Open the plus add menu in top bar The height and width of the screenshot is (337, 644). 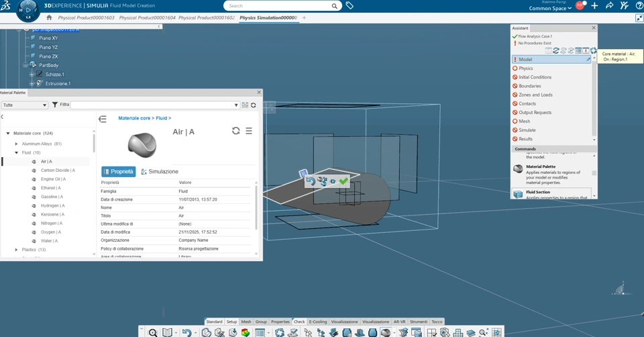(x=594, y=6)
